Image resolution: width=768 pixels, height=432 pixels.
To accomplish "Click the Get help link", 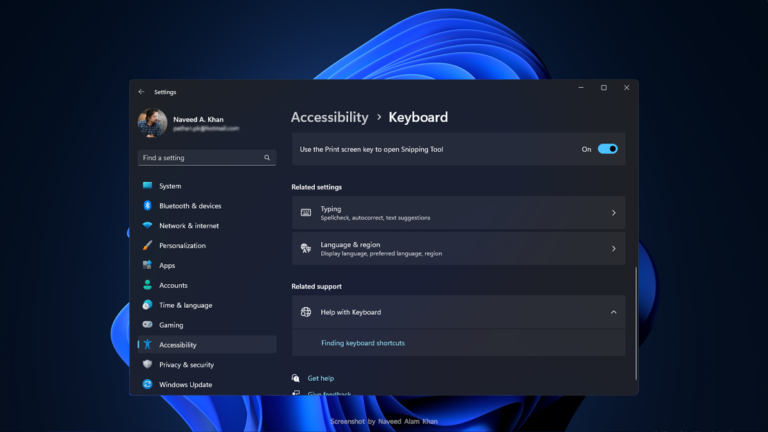I will [x=320, y=378].
